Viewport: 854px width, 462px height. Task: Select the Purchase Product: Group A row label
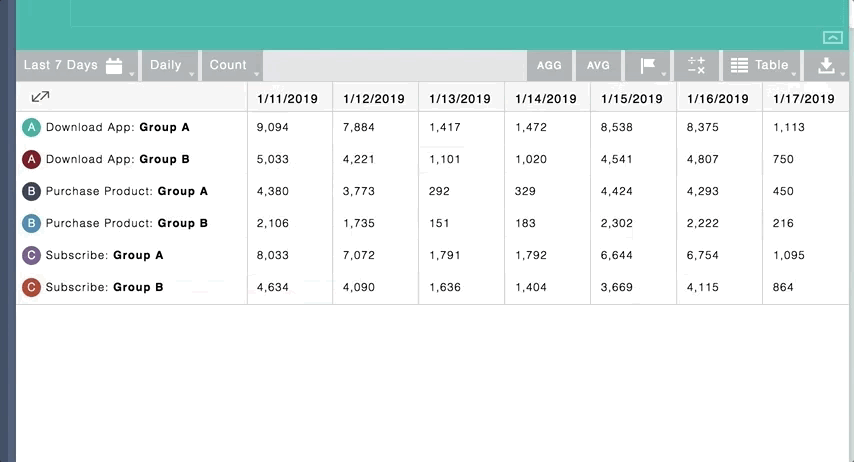(127, 191)
